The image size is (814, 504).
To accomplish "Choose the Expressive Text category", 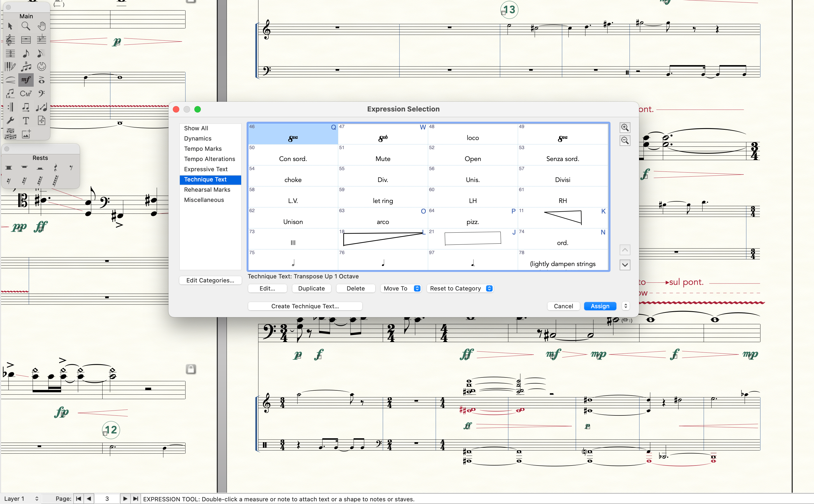I will (x=210, y=169).
